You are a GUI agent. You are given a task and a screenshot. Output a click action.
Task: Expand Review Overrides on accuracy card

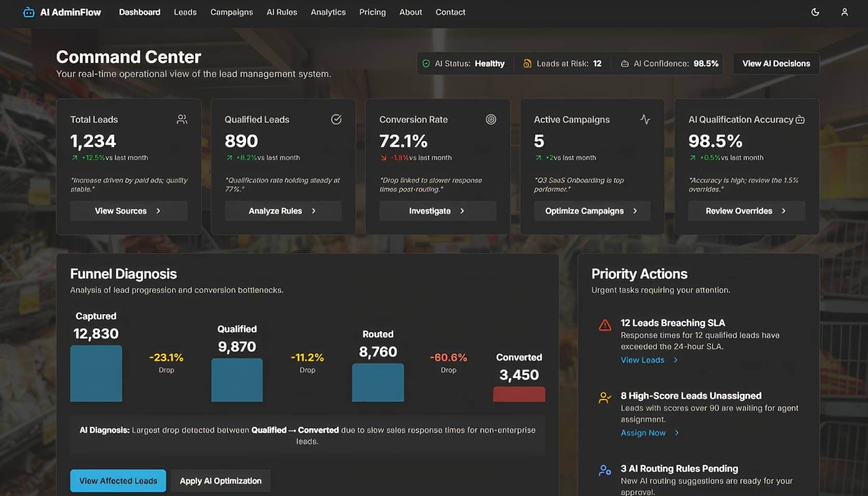click(746, 211)
